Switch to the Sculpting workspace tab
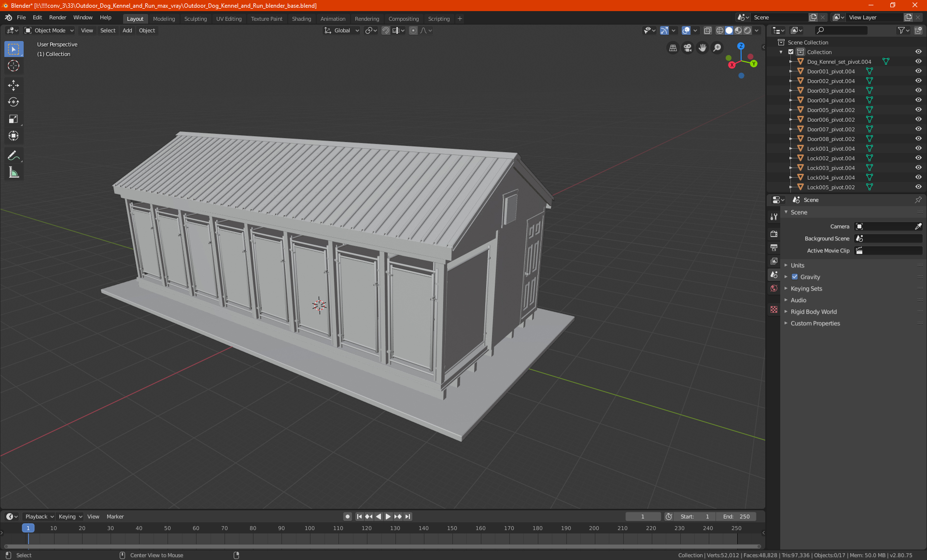 point(195,19)
